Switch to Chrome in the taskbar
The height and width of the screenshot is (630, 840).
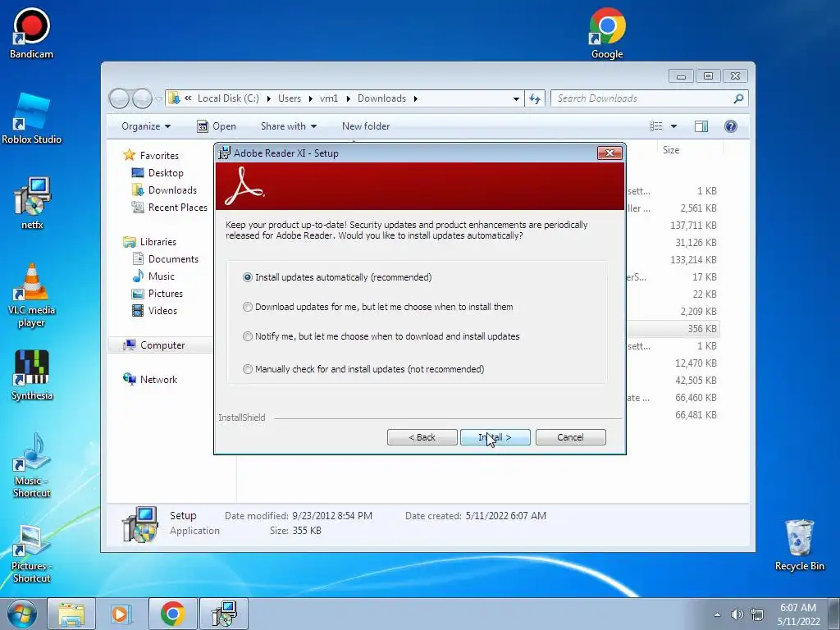point(172,614)
